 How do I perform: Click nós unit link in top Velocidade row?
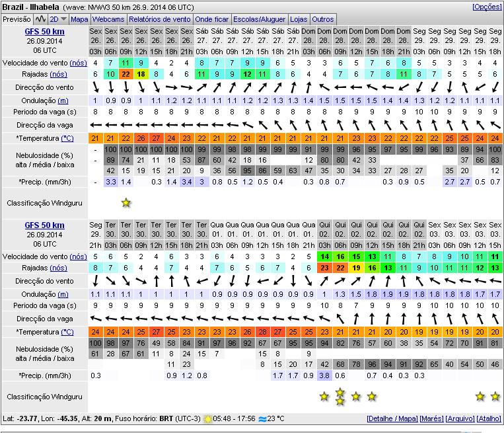coord(78,63)
